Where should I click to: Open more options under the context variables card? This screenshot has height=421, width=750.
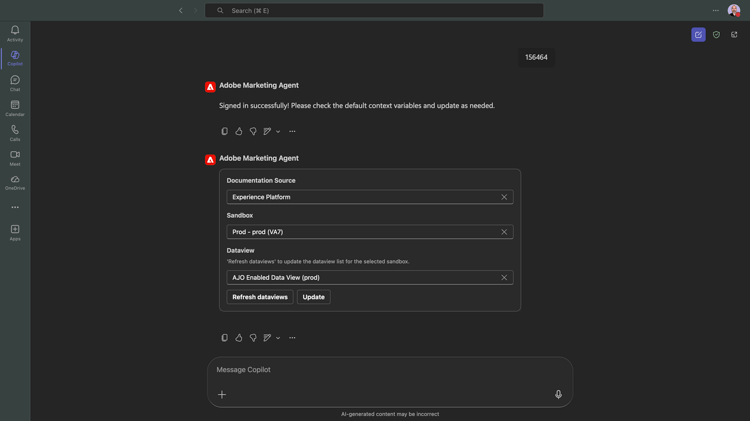pos(292,338)
